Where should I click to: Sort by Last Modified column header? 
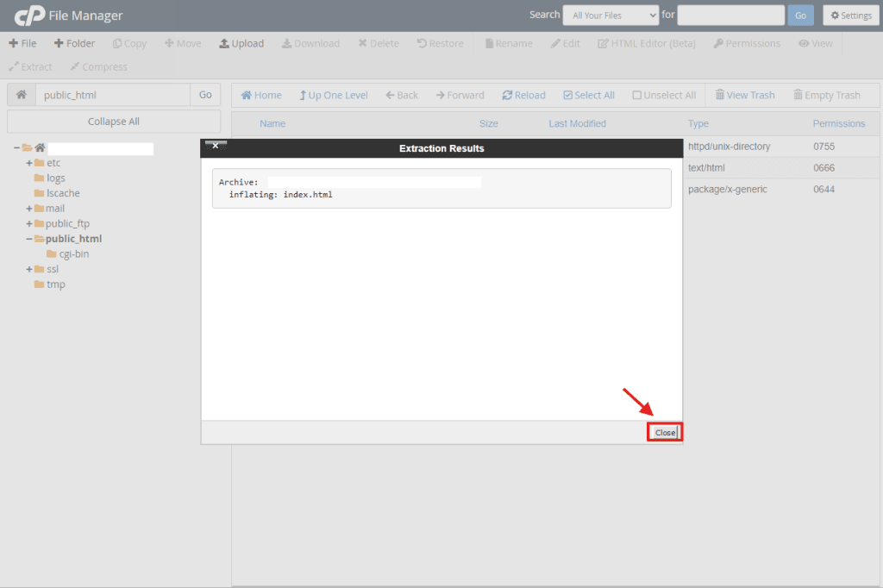point(577,123)
